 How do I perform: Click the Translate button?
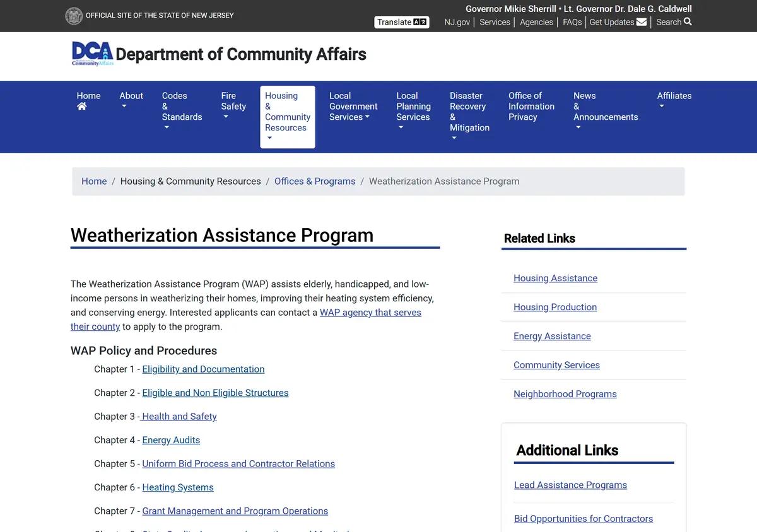point(402,22)
